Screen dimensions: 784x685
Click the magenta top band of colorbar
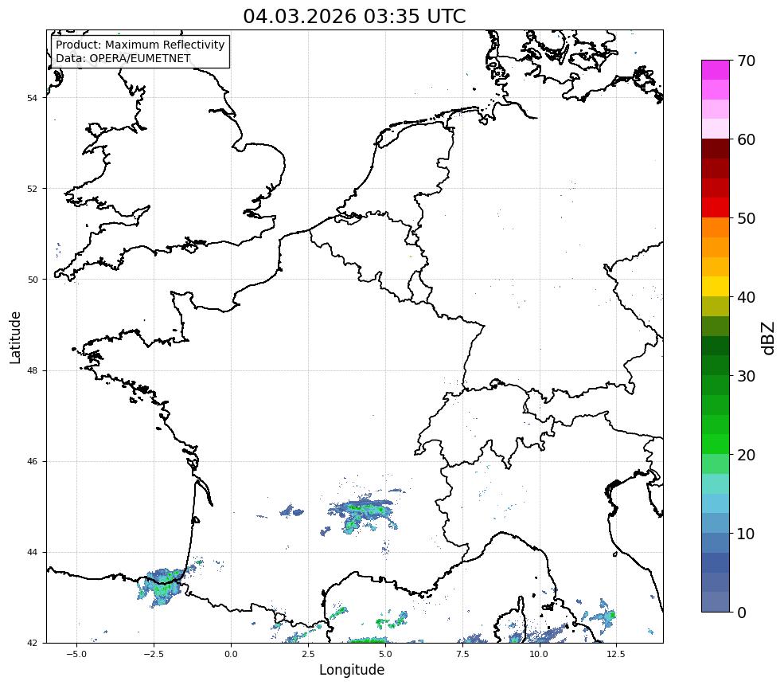(716, 70)
